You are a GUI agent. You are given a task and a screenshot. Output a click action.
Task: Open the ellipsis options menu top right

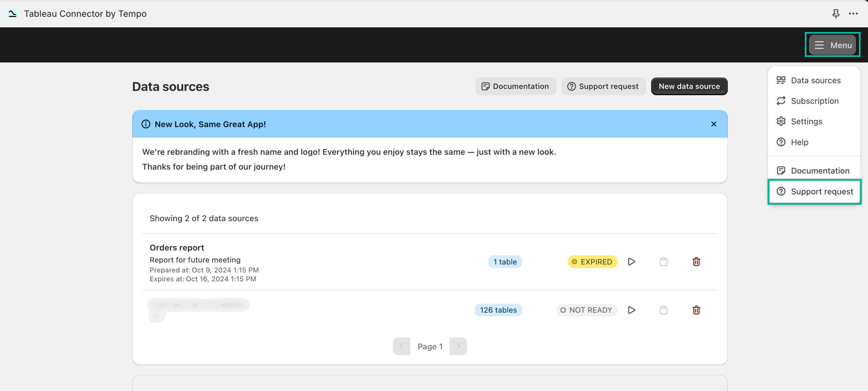(854, 13)
